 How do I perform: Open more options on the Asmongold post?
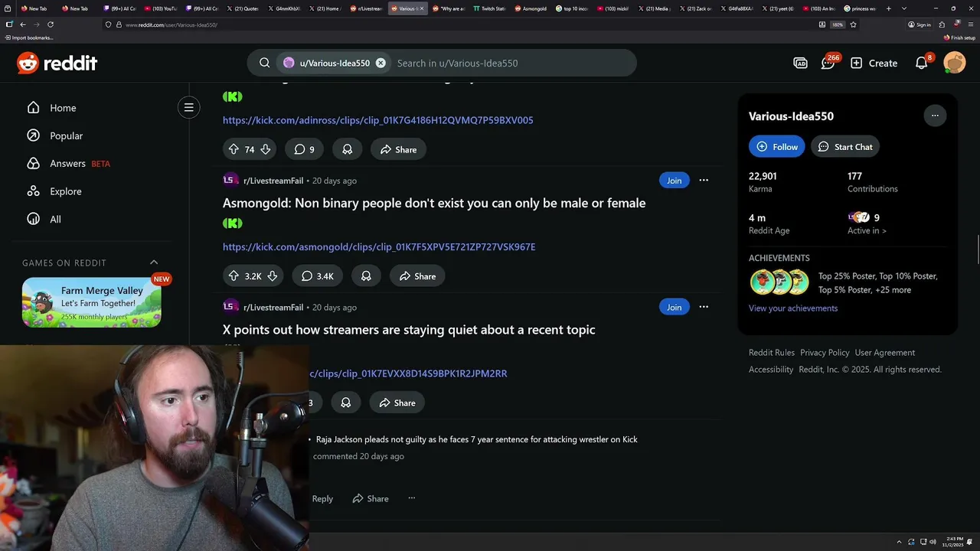[x=704, y=181]
